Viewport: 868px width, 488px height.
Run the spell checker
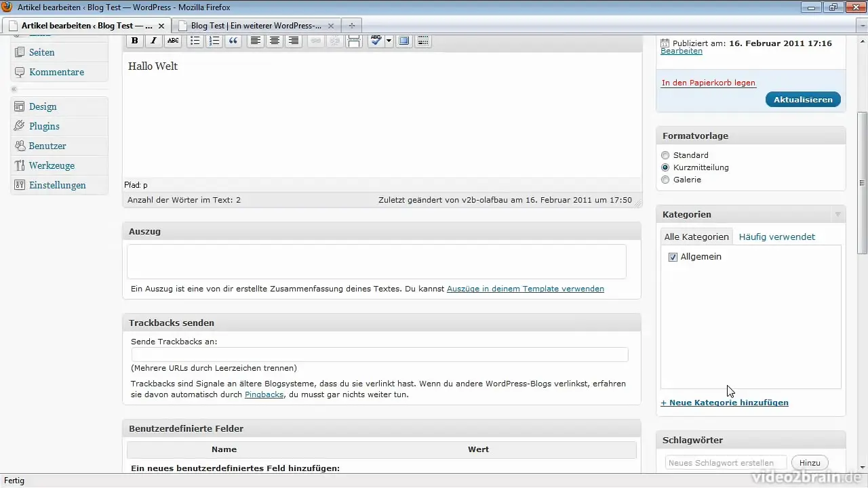coord(376,41)
